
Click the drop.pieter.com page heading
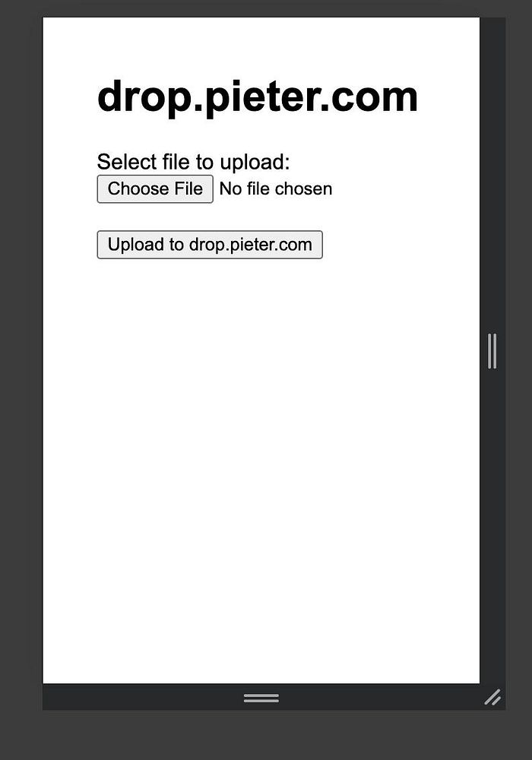[258, 97]
